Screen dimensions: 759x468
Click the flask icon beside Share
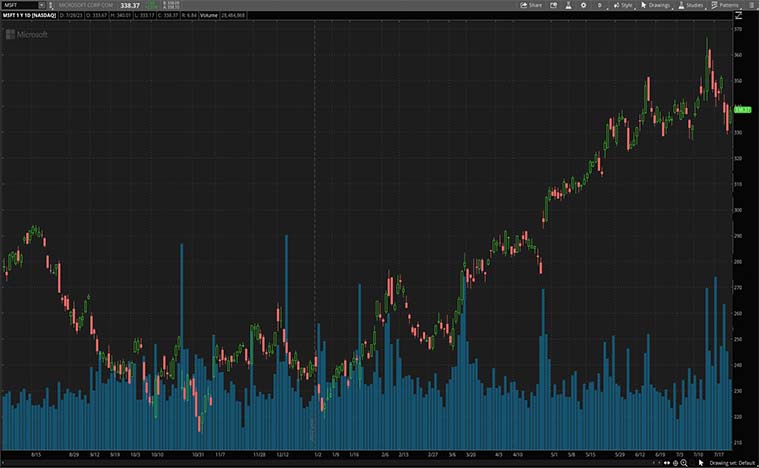[x=568, y=5]
